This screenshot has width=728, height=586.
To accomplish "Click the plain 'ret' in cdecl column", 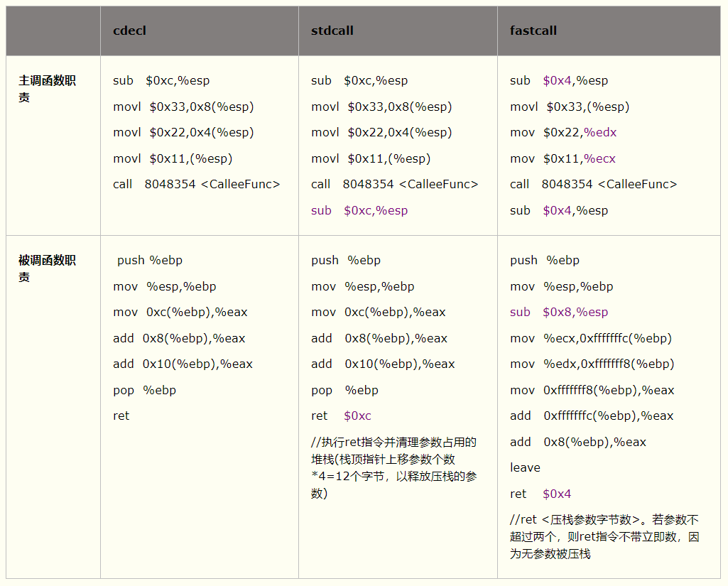I will [121, 416].
